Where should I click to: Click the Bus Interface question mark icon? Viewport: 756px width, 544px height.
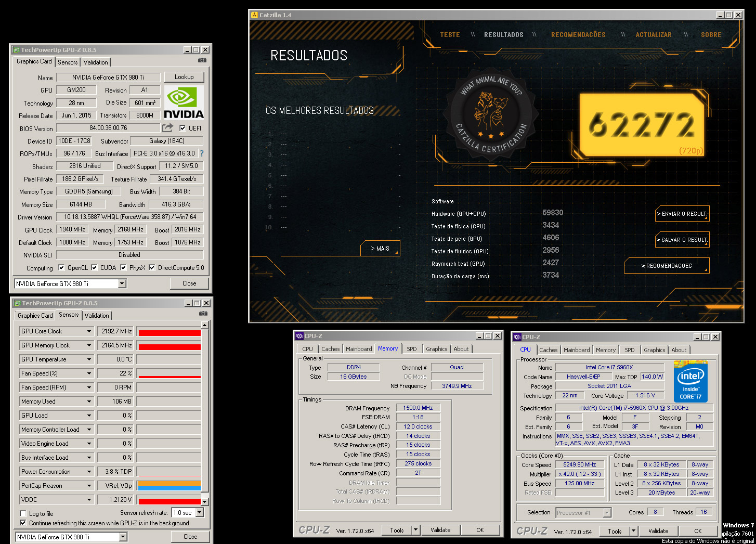point(202,153)
